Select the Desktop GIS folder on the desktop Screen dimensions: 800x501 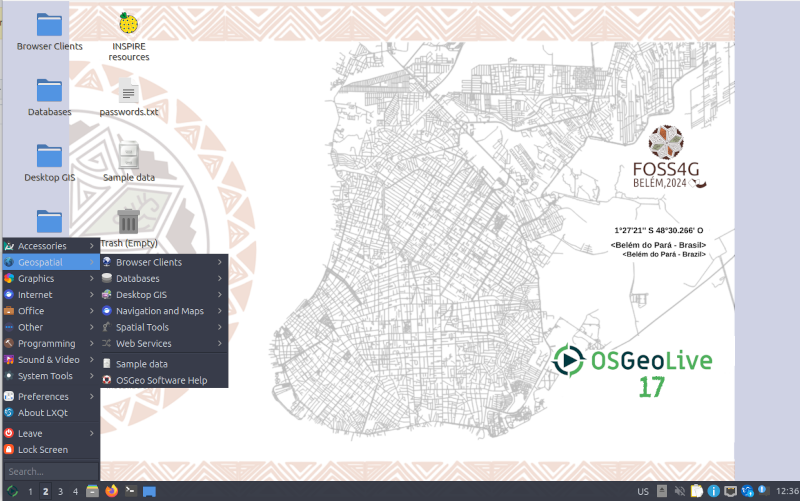49,163
